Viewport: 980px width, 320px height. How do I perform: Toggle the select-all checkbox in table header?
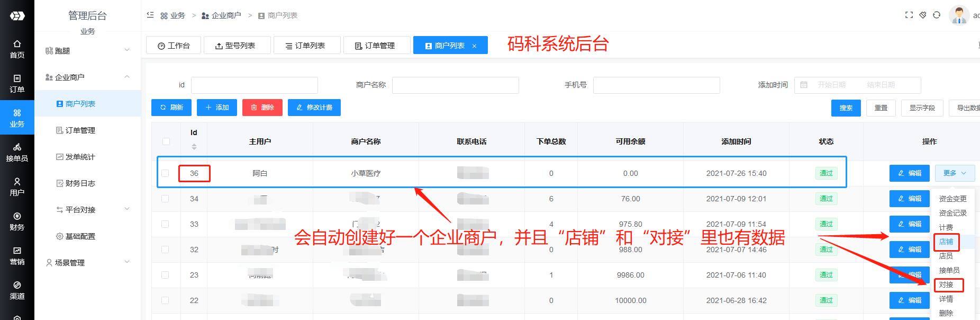click(166, 141)
